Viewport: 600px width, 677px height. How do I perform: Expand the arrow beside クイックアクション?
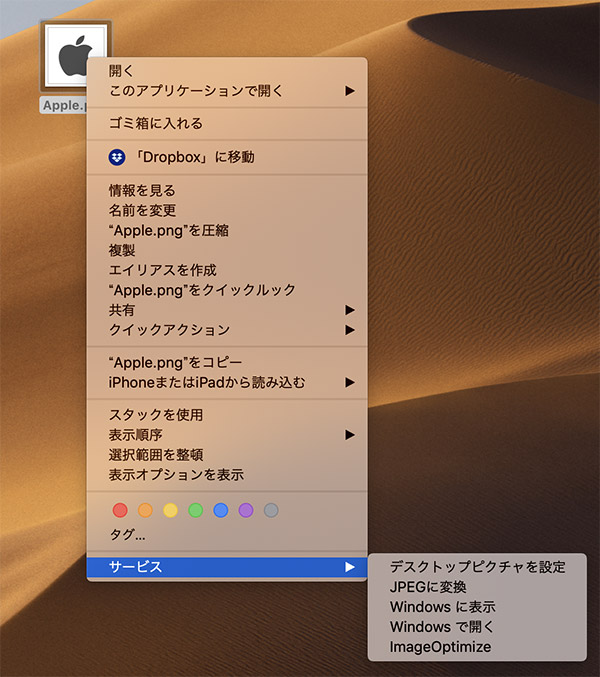pos(350,330)
